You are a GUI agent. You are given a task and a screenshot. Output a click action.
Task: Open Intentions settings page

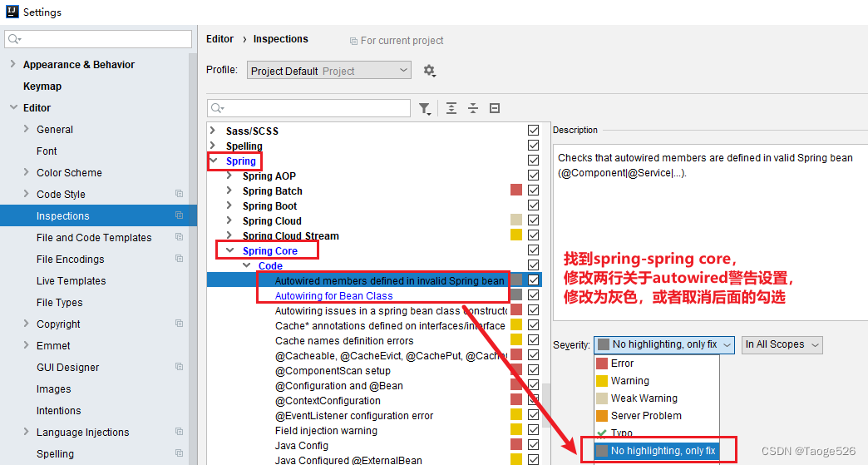coord(59,410)
